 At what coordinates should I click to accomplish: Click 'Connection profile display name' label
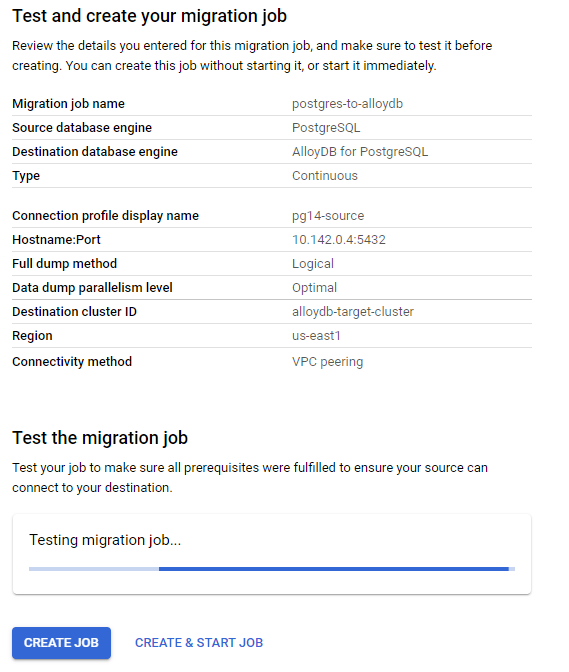coord(105,216)
